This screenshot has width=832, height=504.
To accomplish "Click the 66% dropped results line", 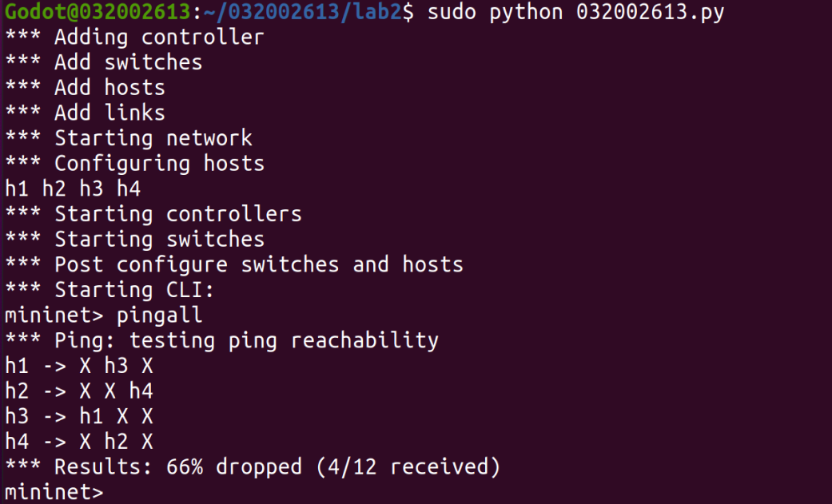I will click(x=253, y=467).
